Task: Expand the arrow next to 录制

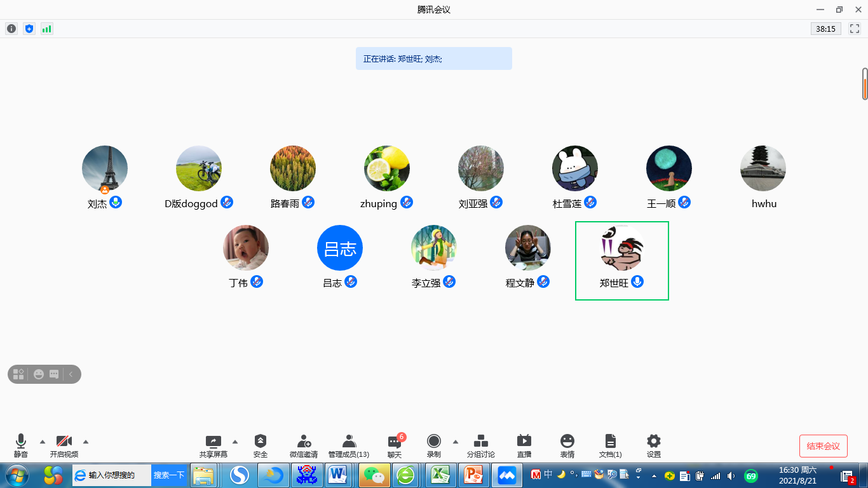Action: coord(455,441)
